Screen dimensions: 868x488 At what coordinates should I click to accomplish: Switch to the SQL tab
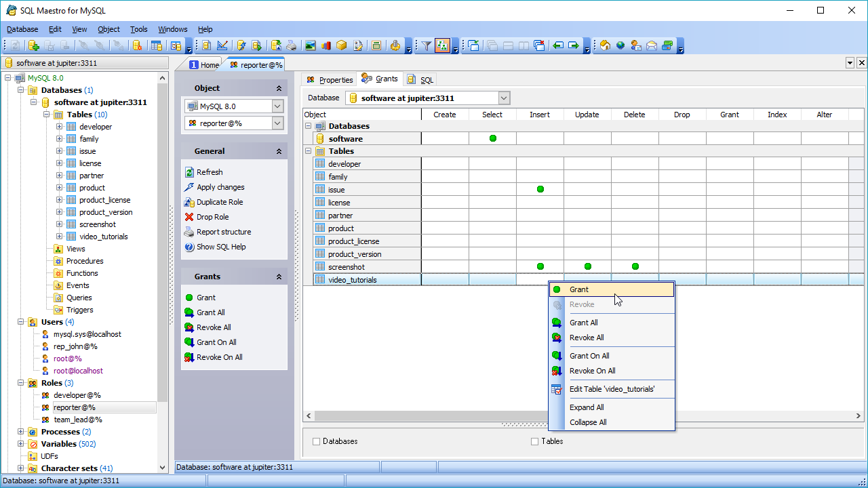[420, 80]
